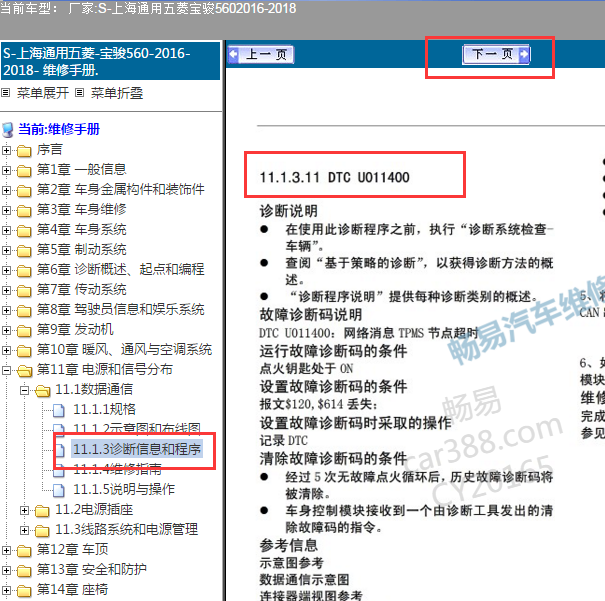Click folder icon of 第10章 暖风、通风与空调系统

click(x=24, y=351)
